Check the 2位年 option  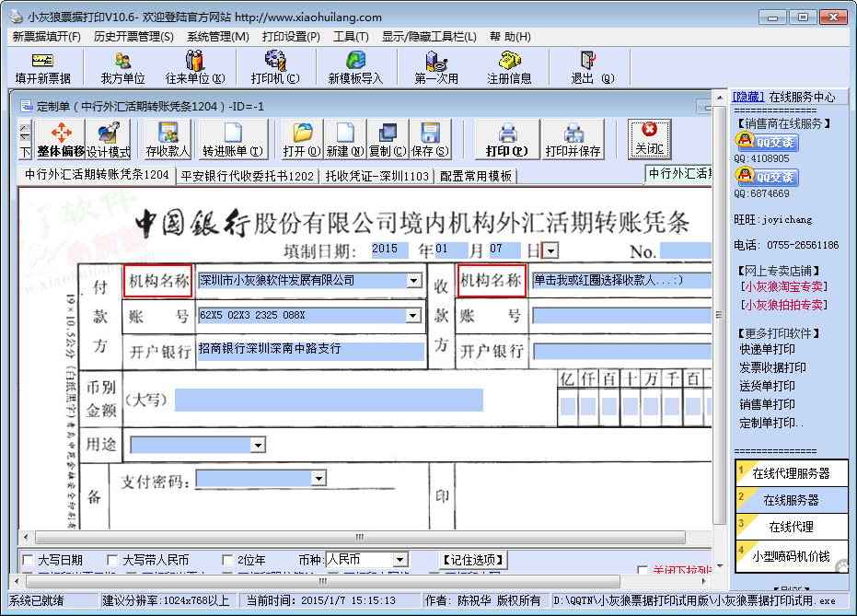click(x=228, y=560)
